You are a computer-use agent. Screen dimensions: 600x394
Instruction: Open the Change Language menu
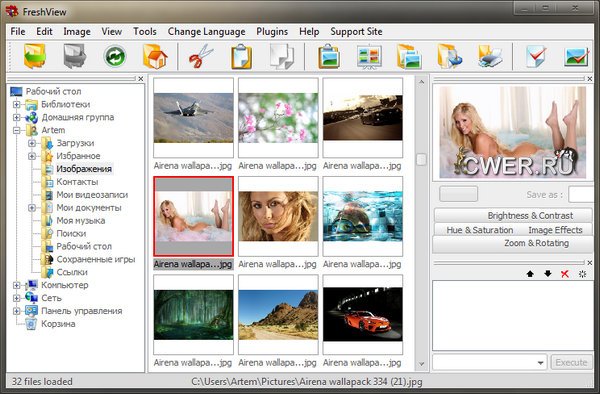[206, 31]
